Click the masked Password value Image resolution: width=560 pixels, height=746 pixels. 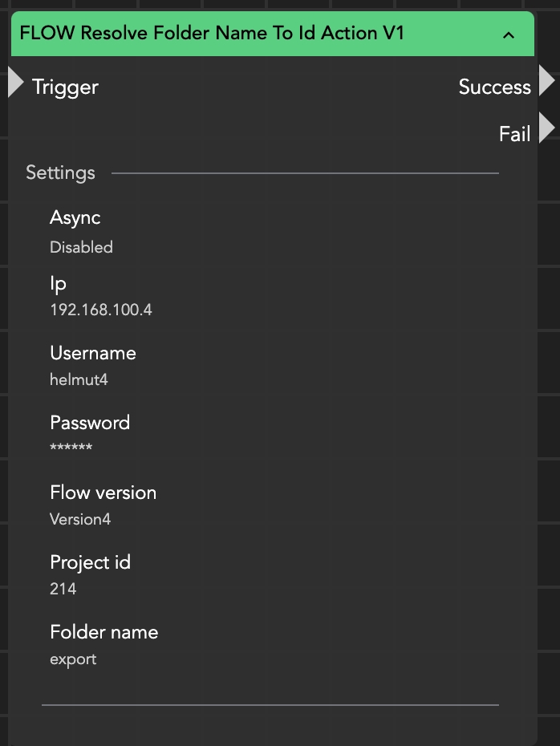[71, 448]
